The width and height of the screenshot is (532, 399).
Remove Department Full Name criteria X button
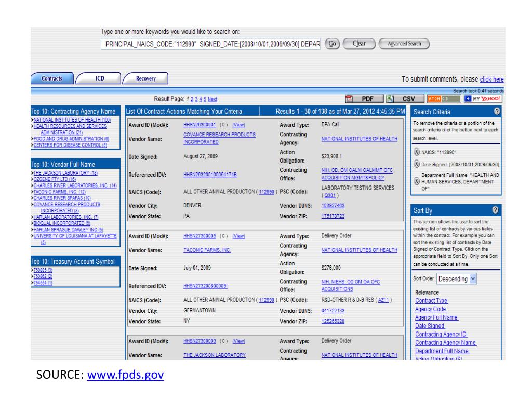tap(417, 181)
